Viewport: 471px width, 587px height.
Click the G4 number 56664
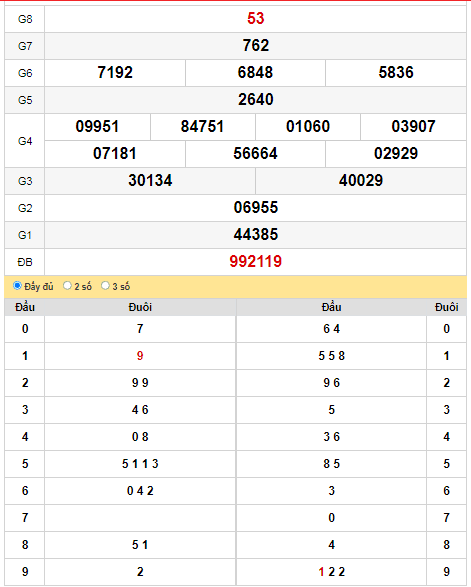[255, 153]
